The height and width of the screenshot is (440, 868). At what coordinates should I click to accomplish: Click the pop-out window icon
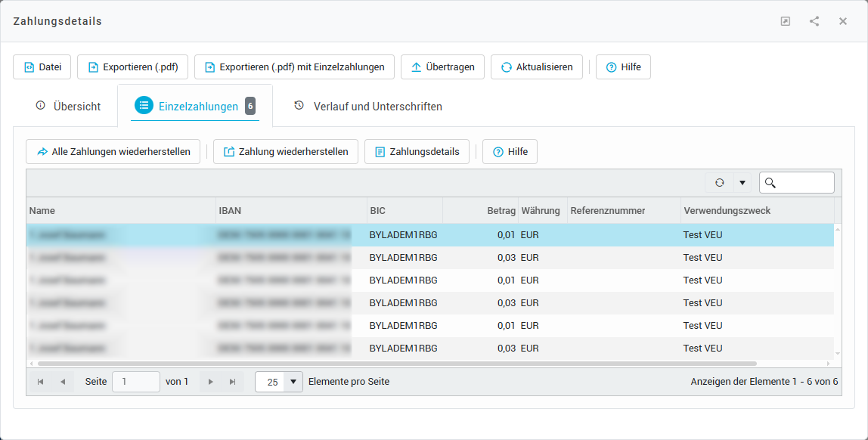[x=786, y=21]
